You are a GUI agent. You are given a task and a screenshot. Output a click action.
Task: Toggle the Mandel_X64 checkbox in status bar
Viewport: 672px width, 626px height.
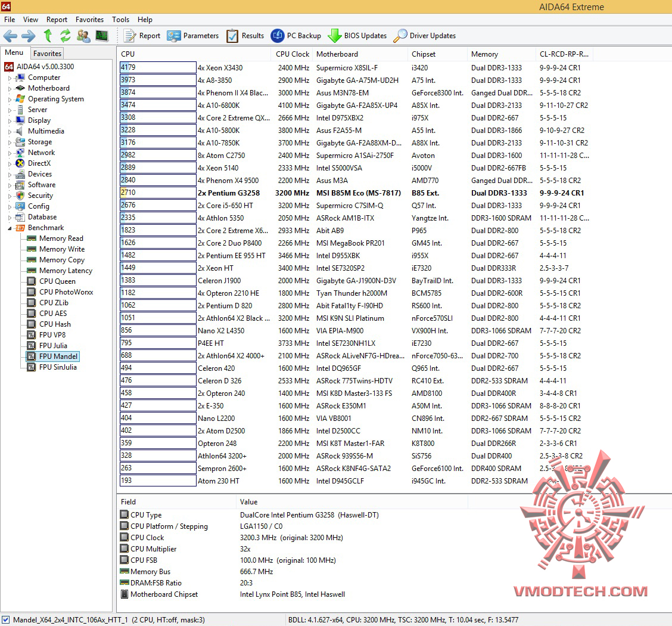(x=5, y=619)
